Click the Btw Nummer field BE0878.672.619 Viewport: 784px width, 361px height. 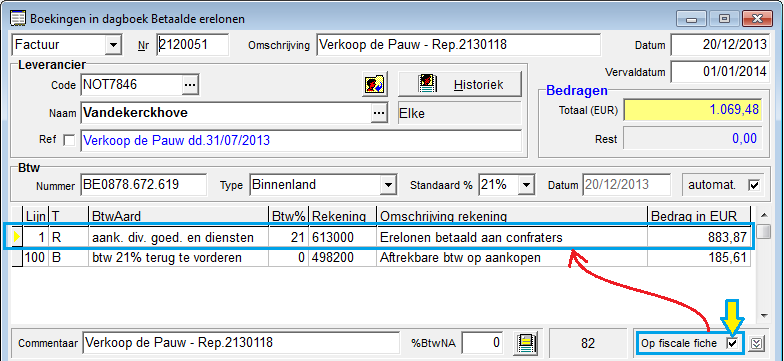(x=143, y=185)
